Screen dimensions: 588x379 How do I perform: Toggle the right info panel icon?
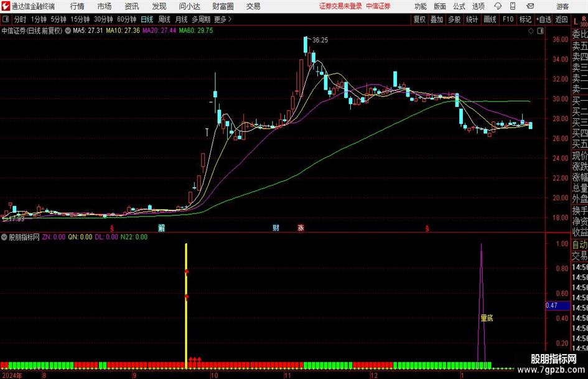540,31
